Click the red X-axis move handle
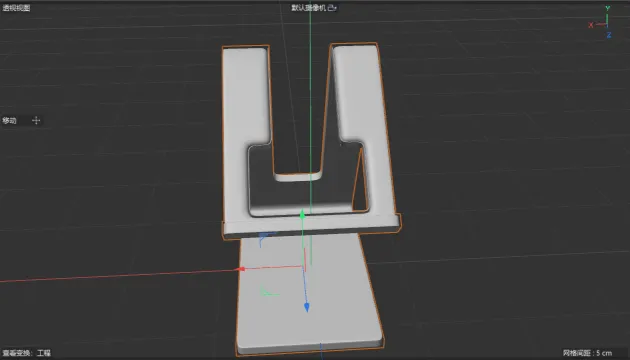The height and width of the screenshot is (360, 630). click(x=241, y=269)
